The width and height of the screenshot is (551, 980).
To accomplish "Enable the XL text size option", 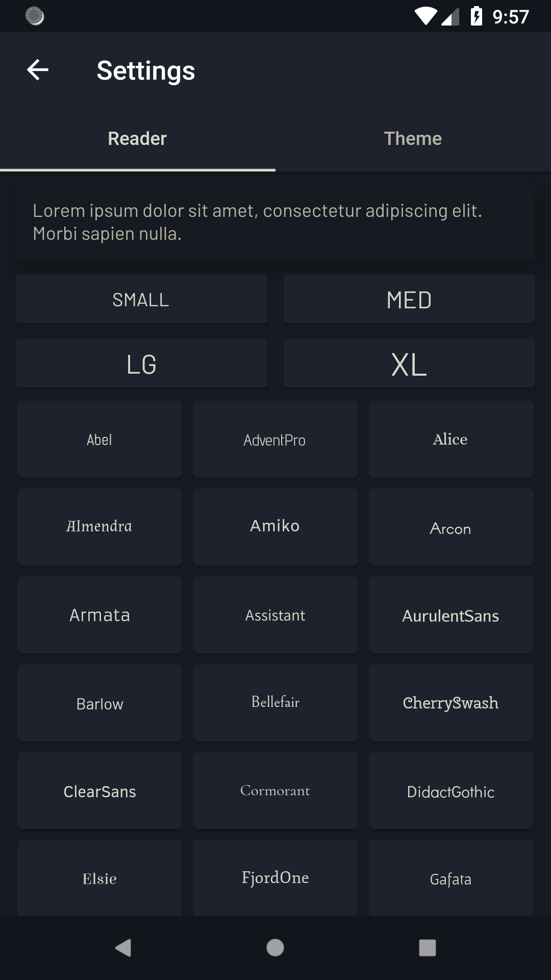I will click(x=409, y=363).
